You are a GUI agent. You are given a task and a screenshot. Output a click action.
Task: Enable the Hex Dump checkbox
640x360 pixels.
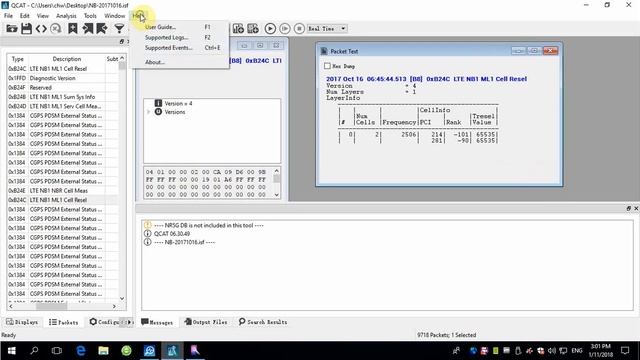[327, 66]
